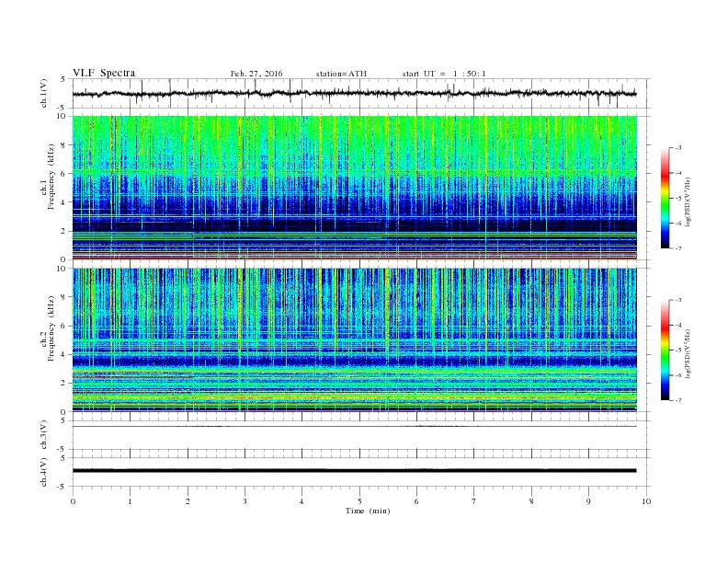Viewport: 728px width, 563px height.
Task: Click the ch.1 spectrogram color bar
Action: click(665, 198)
